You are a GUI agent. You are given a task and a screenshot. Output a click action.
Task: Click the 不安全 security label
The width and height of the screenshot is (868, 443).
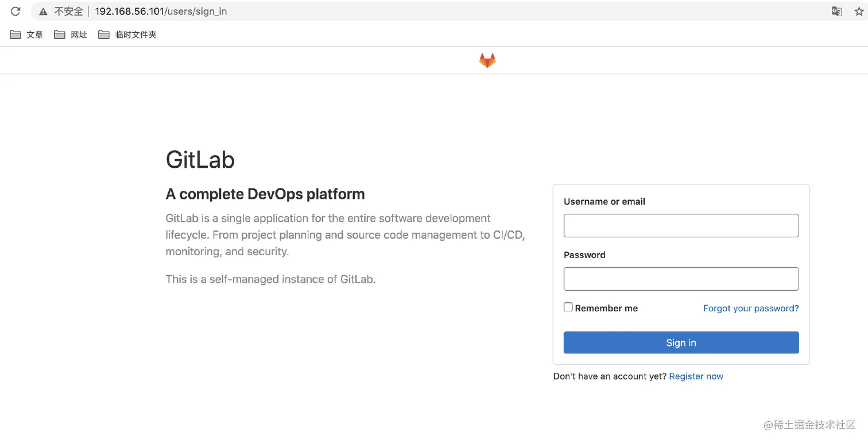pos(68,11)
